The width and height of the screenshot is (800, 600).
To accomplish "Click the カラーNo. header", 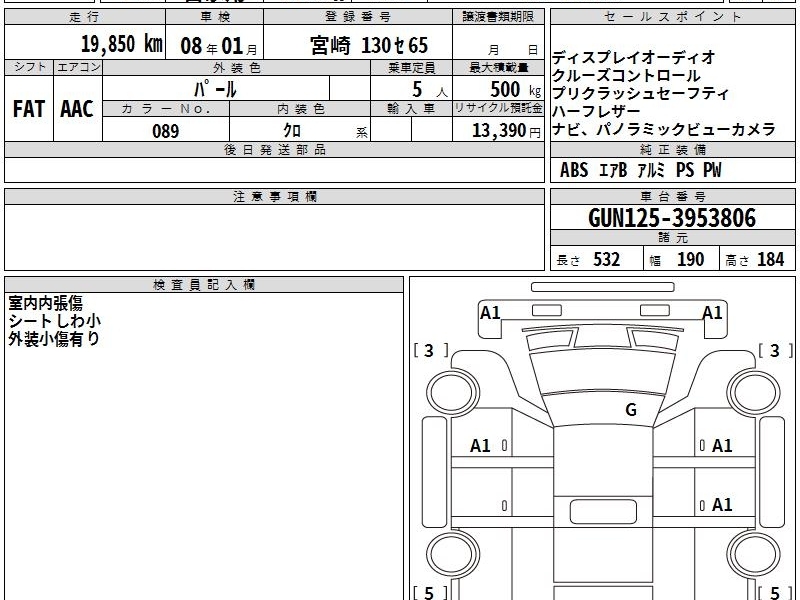I will click(x=166, y=109).
